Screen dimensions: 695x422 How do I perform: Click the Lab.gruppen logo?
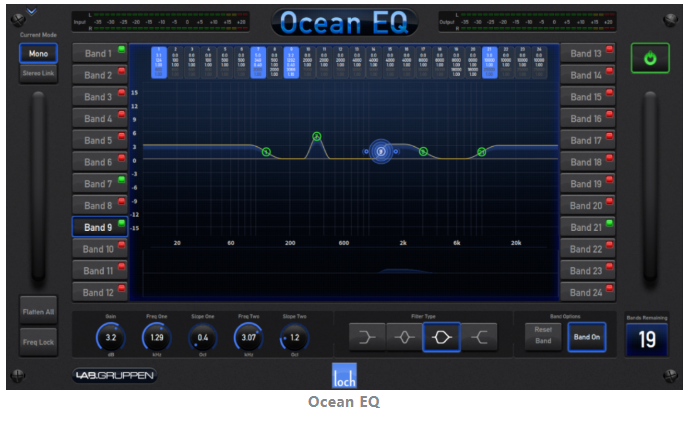click(x=115, y=376)
